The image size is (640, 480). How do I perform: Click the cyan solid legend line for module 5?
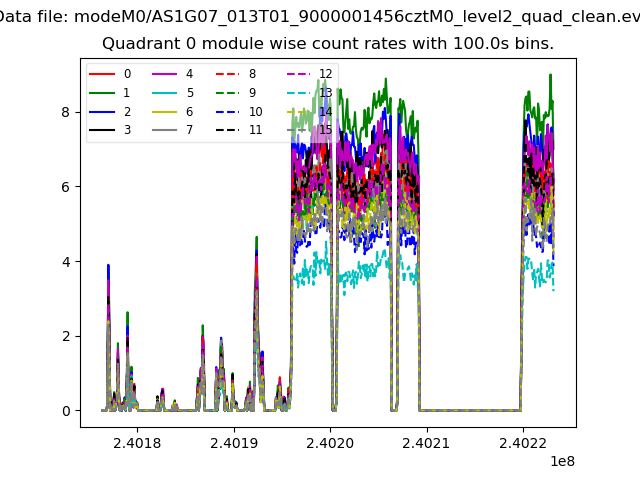click(x=165, y=93)
